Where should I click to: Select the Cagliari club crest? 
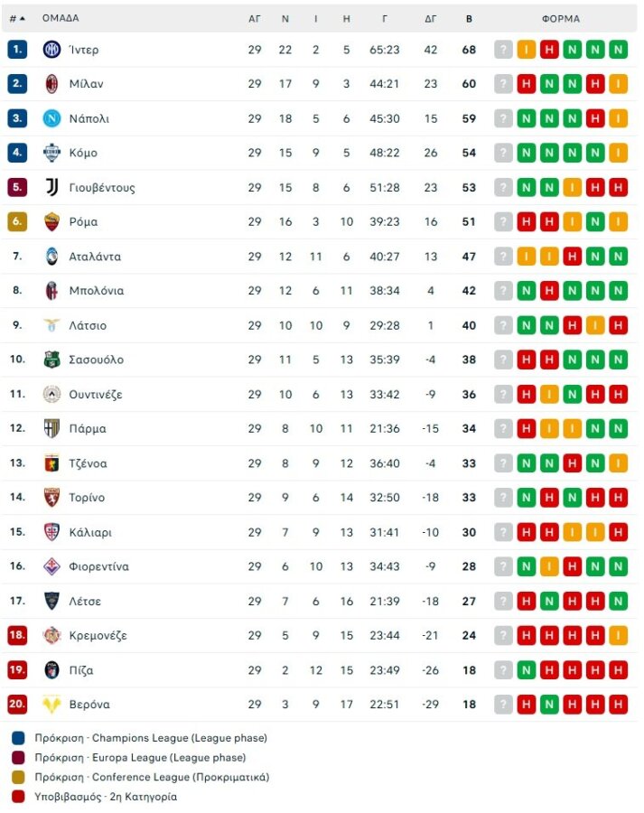tap(50, 532)
